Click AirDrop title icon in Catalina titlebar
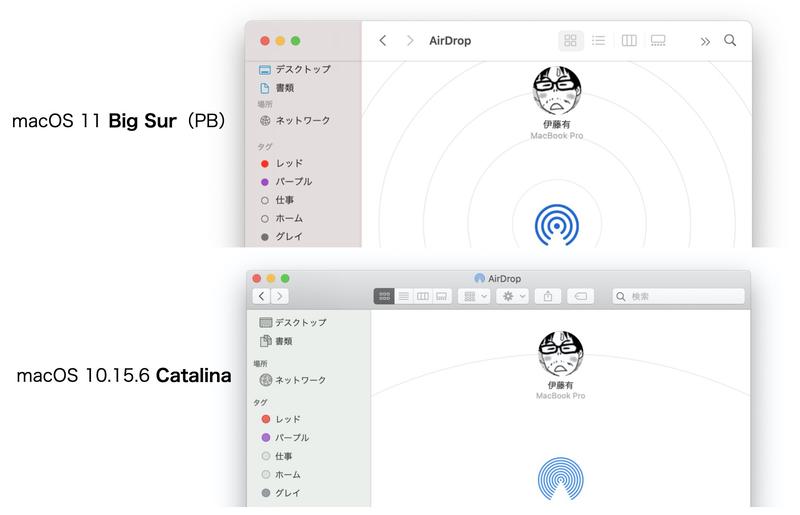Viewport: 800px width, 515px height. 479,278
